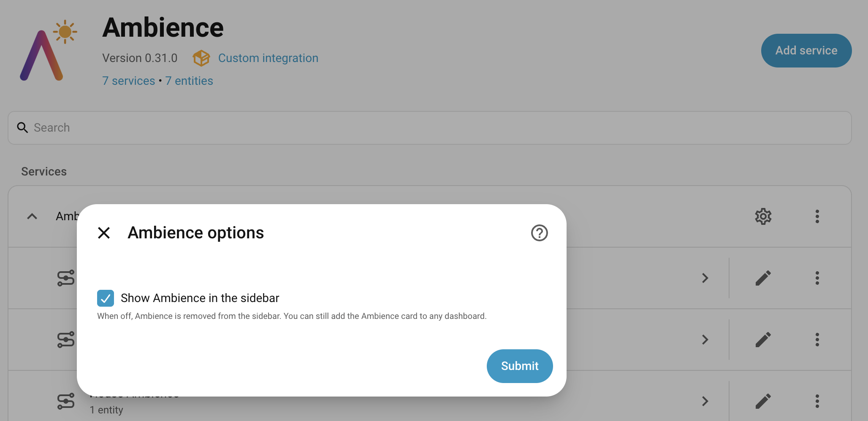Edit the 1 entity sub-service pencil

763,401
